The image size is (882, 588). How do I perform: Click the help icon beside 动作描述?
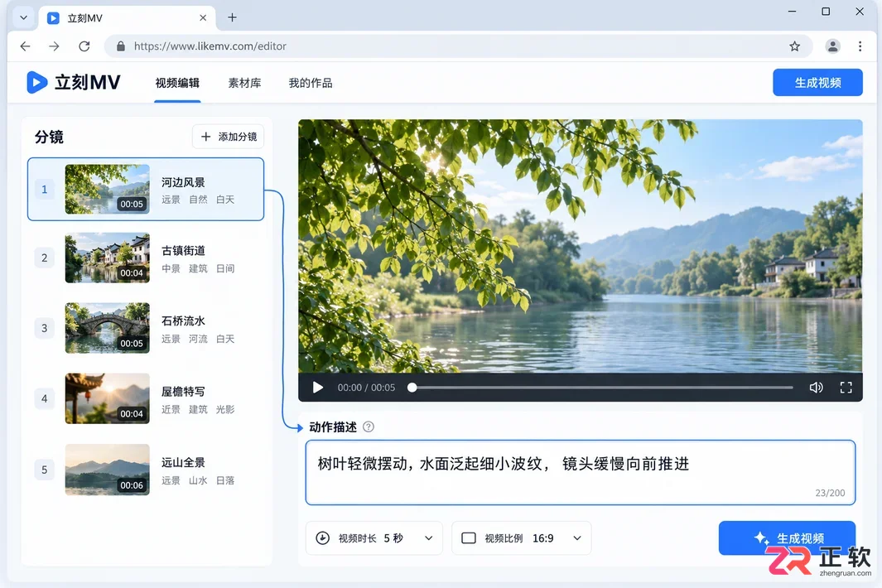369,427
